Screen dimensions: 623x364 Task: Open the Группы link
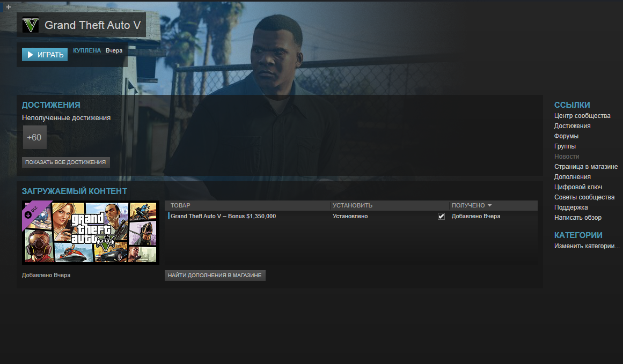click(x=565, y=146)
